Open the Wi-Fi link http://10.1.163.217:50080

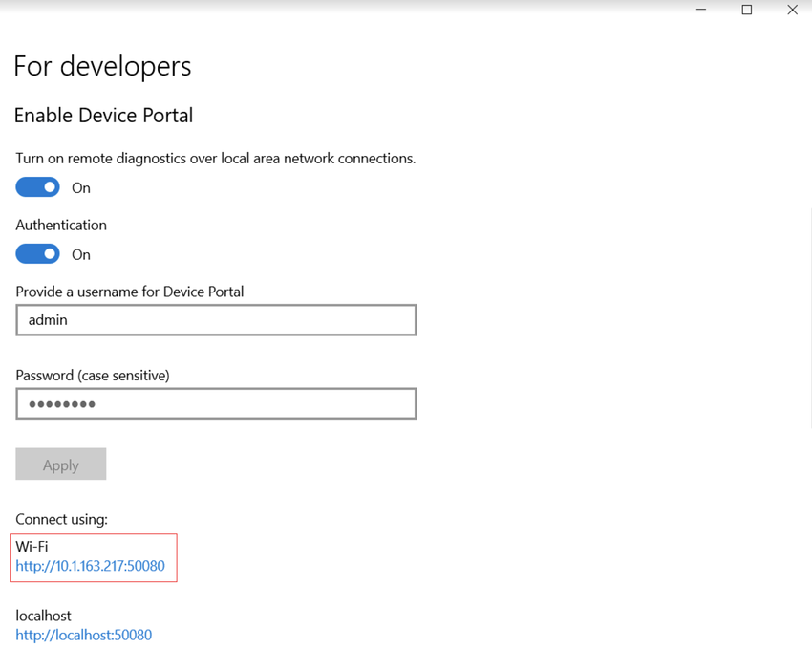click(x=91, y=566)
